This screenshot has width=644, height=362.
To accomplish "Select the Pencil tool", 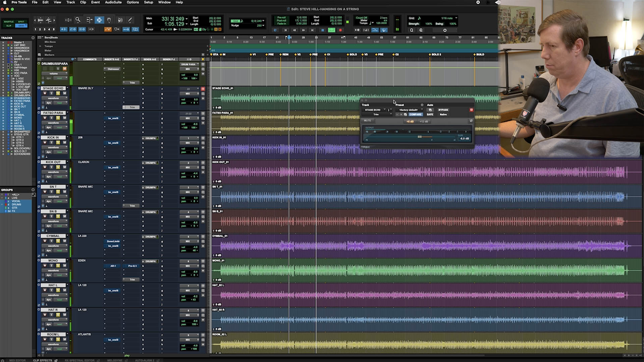I will (130, 20).
